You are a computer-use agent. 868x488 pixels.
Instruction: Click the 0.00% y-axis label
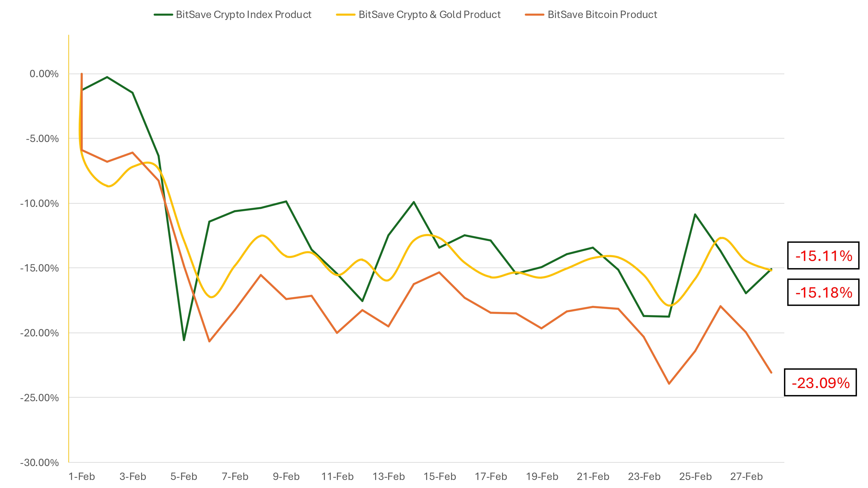tap(44, 74)
